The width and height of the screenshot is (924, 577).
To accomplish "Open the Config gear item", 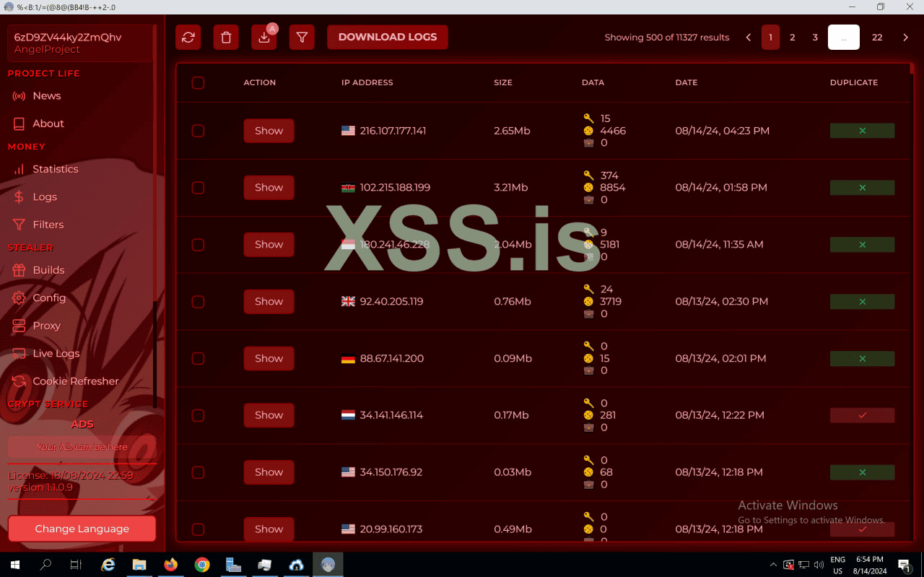I will 48,298.
